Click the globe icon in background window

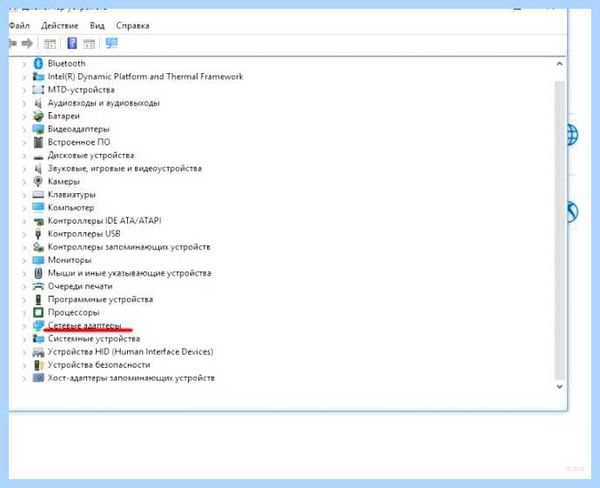point(572,135)
